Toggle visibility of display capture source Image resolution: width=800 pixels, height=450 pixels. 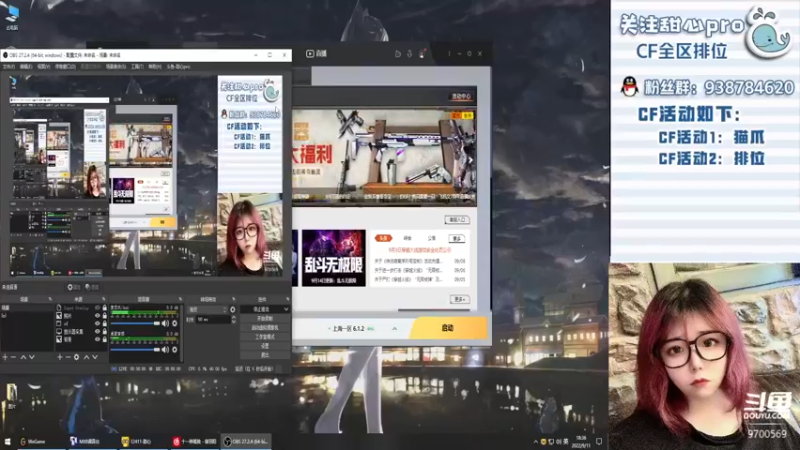coord(97,332)
